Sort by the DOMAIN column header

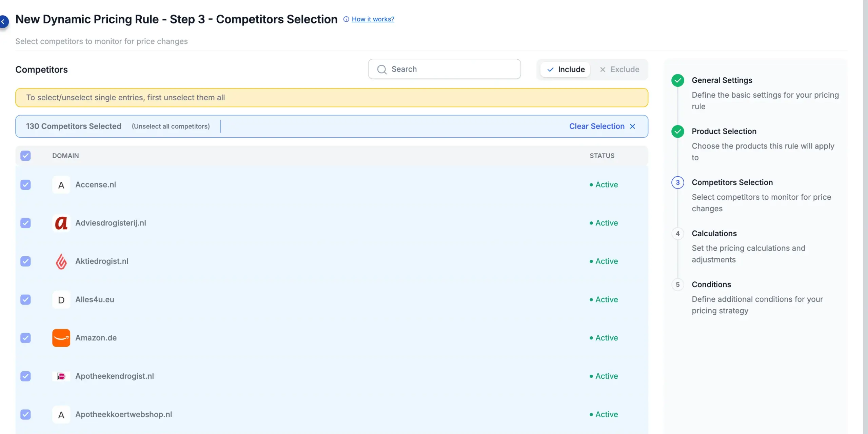[65, 156]
